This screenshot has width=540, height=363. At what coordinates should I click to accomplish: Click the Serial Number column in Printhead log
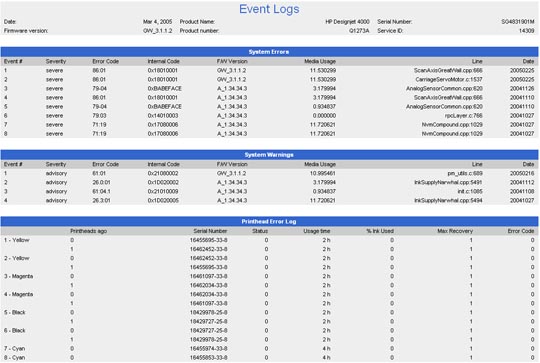click(210, 231)
